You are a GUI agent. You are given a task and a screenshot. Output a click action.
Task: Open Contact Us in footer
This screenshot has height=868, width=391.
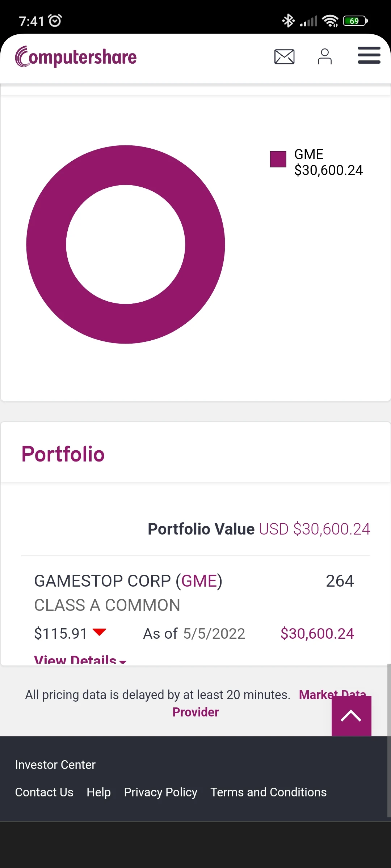point(44,792)
